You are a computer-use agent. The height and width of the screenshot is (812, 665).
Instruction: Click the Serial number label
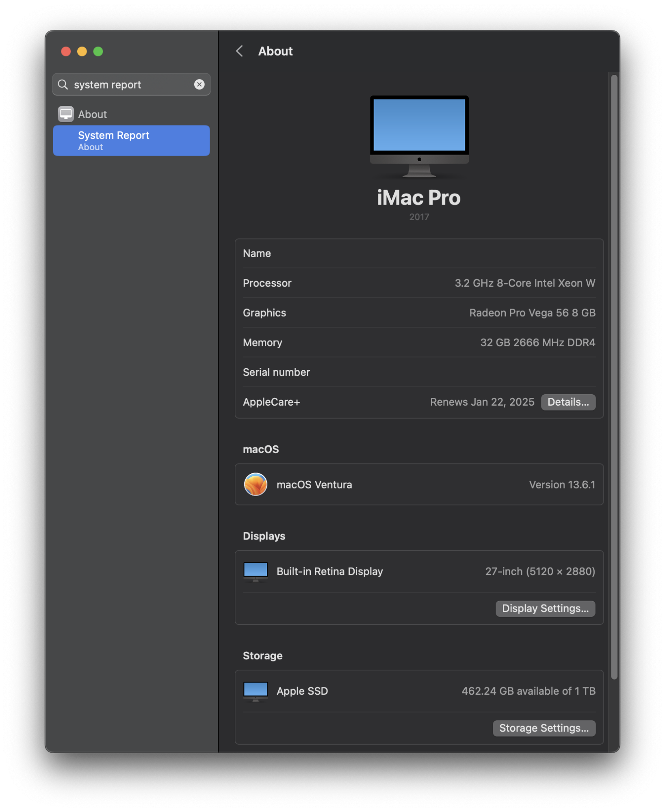(276, 372)
